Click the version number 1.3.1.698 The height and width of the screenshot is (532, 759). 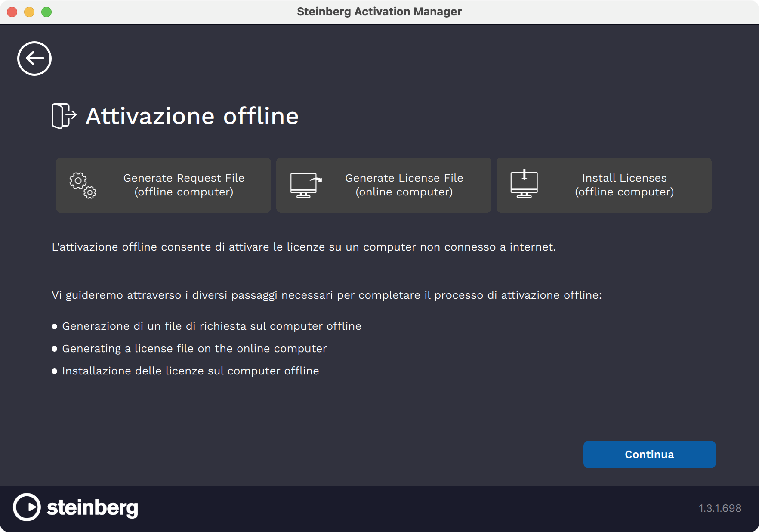(720, 508)
